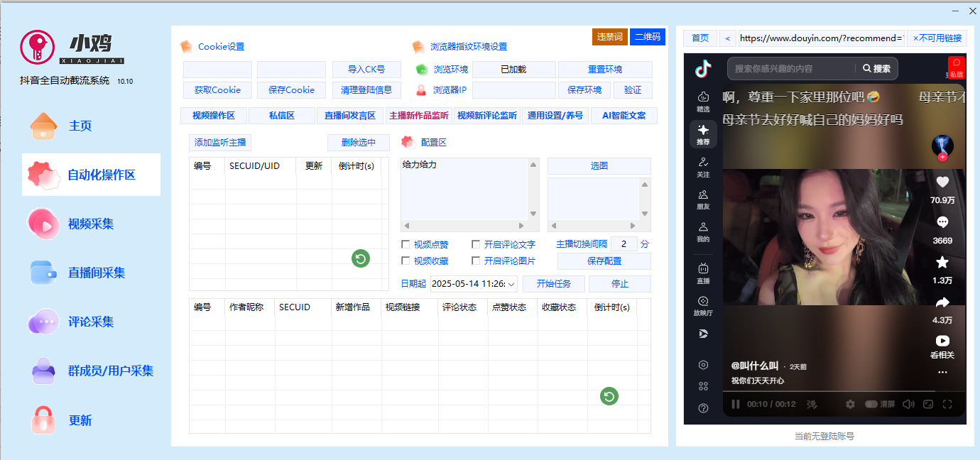Select 推荐 in the Douyin sidebar

click(x=702, y=133)
